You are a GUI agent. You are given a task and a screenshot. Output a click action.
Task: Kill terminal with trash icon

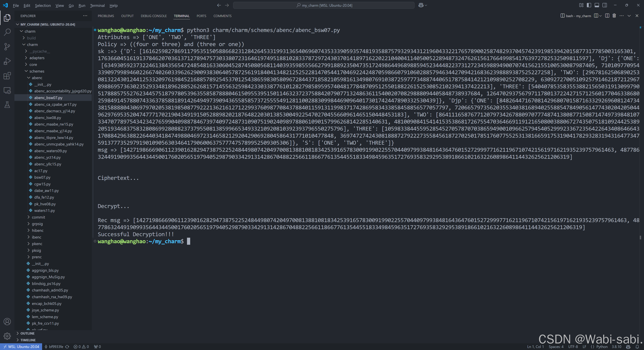click(614, 16)
